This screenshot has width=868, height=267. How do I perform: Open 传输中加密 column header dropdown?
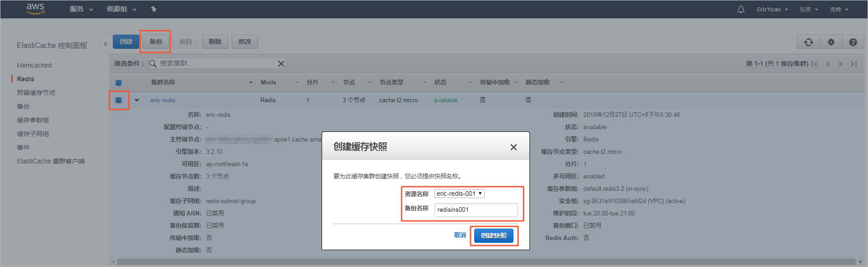[516, 83]
